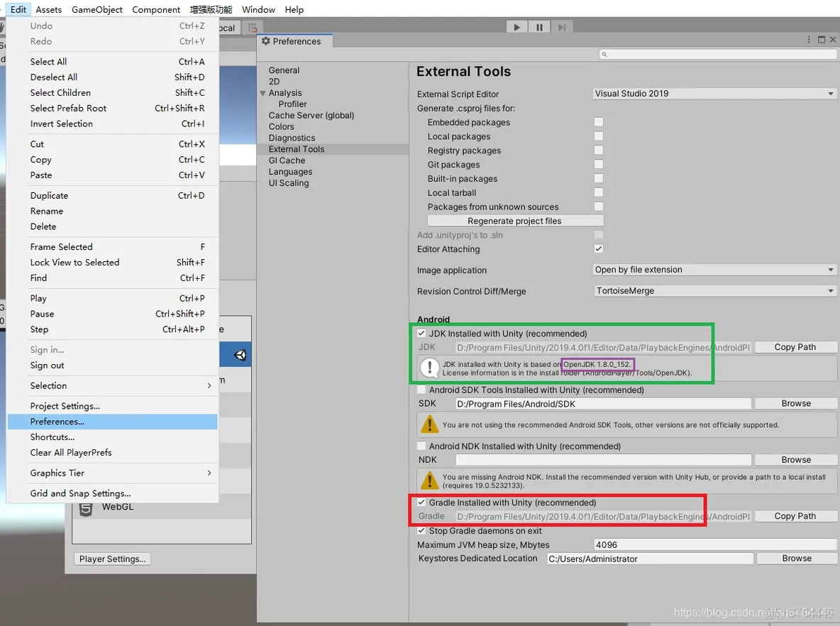The height and width of the screenshot is (626, 840).
Task: Expand the Selection submenu arrow
Action: tap(209, 385)
